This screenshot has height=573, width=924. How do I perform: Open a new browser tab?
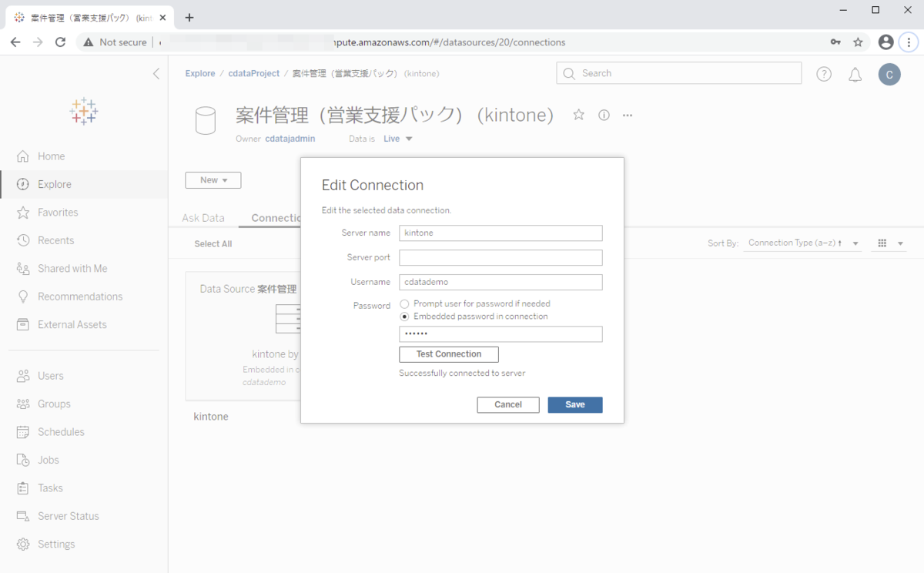pos(189,17)
